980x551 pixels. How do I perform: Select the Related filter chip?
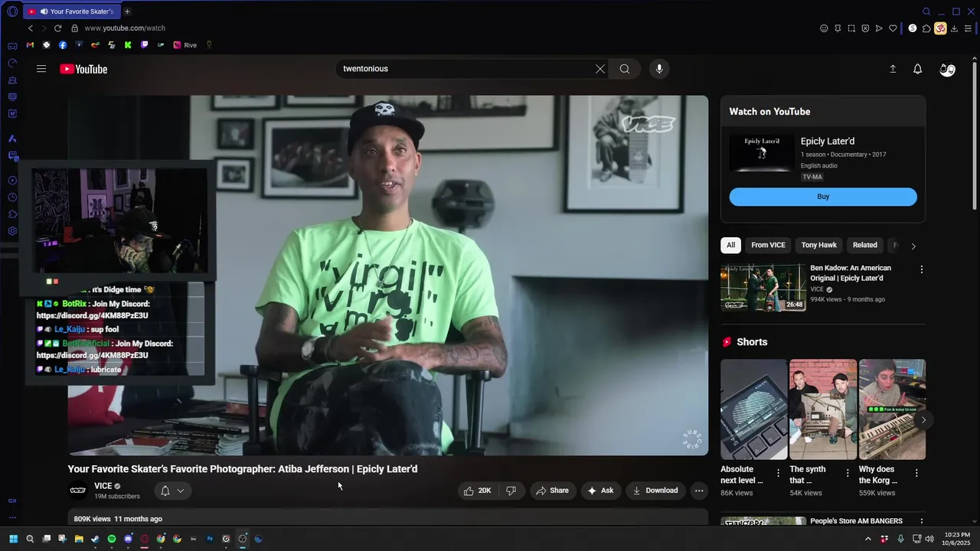click(864, 245)
